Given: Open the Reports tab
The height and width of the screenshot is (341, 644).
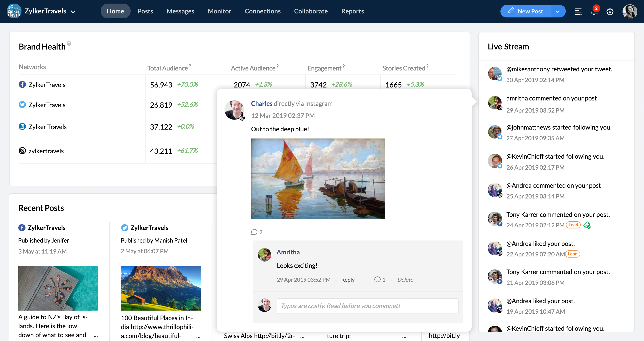Looking at the screenshot, I should tap(352, 11).
